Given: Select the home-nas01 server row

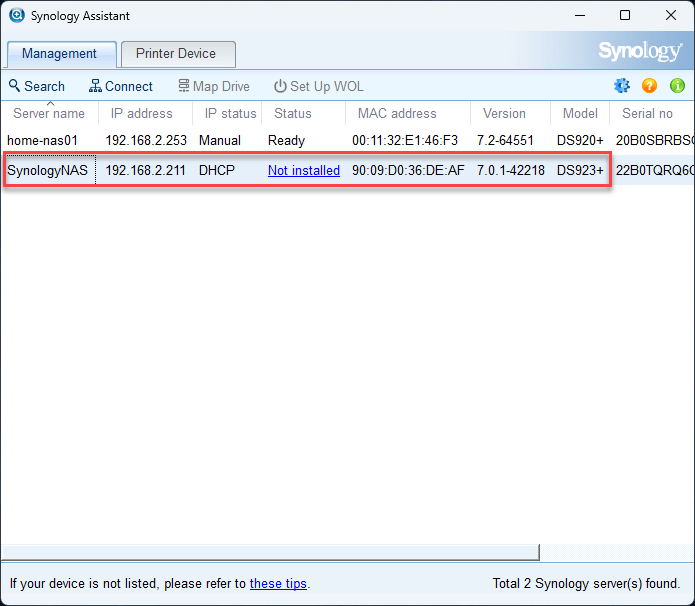Looking at the screenshot, I should pyautogui.click(x=348, y=141).
